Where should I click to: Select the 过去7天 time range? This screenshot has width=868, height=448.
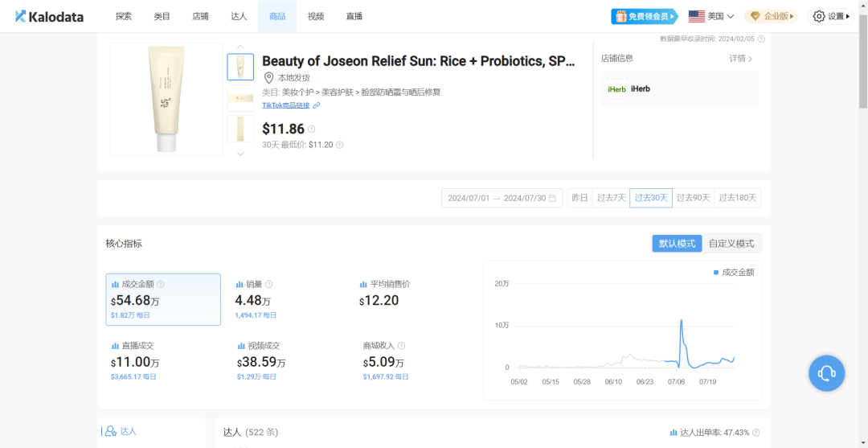pos(611,198)
